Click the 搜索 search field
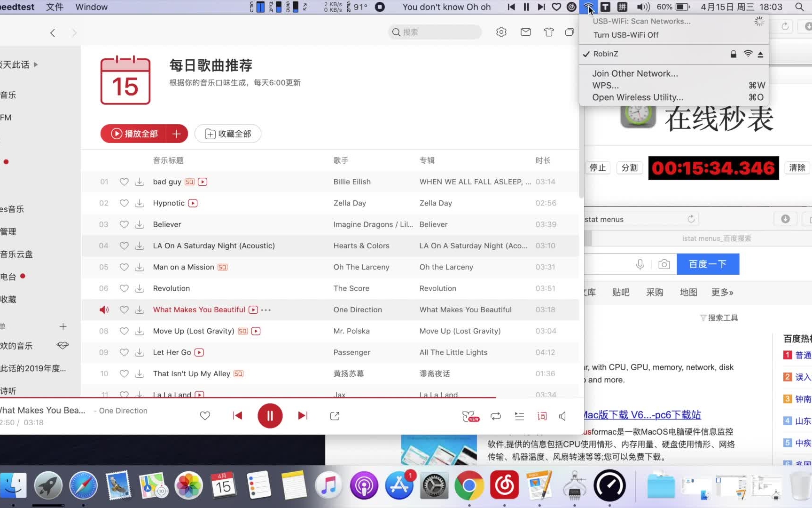This screenshot has height=508, width=812. [x=435, y=32]
